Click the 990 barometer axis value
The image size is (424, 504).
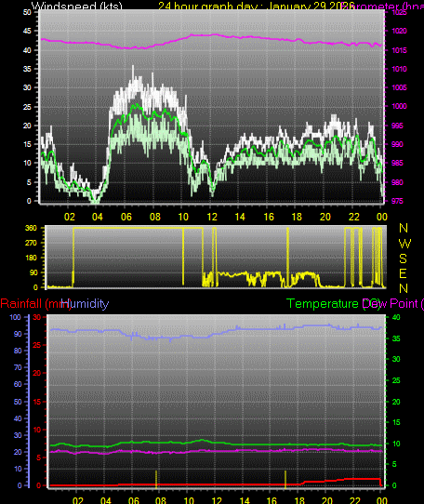click(397, 144)
